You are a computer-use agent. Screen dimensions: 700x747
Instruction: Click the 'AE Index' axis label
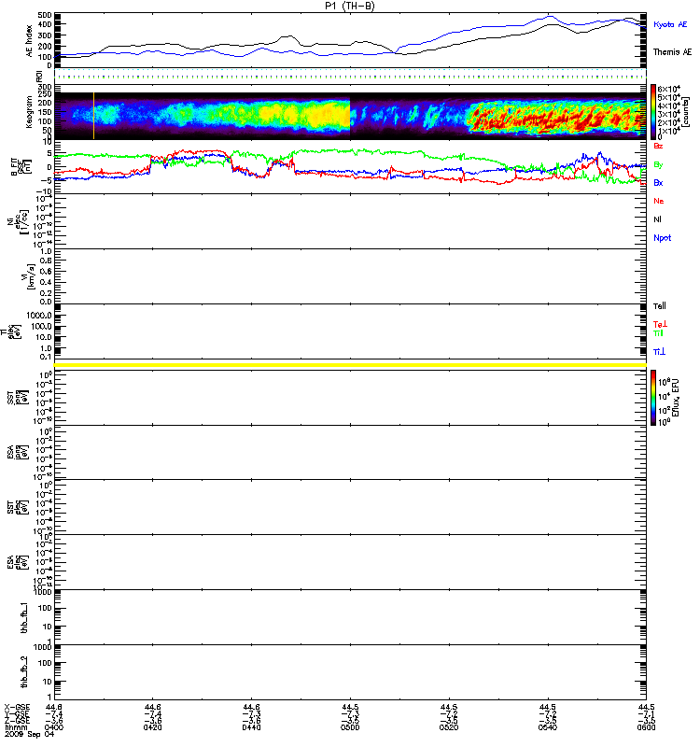click(x=29, y=41)
